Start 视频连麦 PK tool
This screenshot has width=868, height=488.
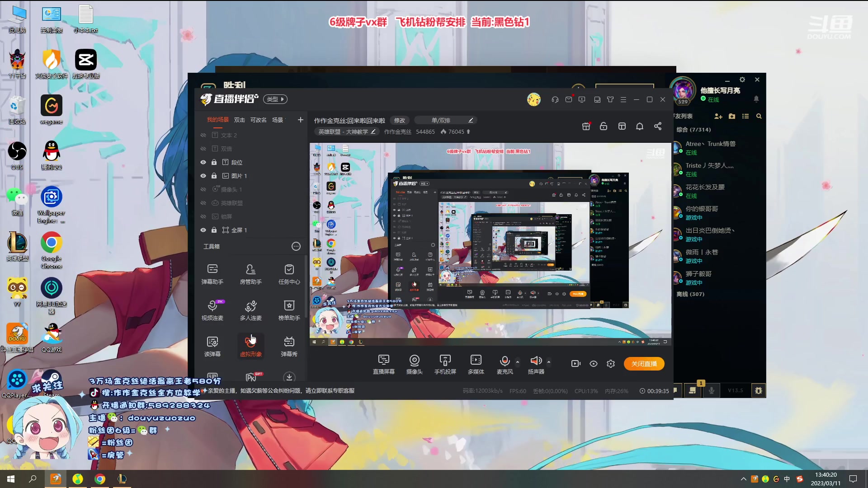pos(212,310)
